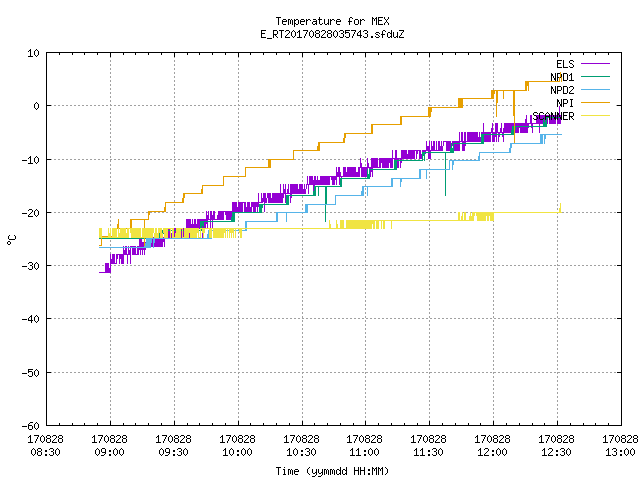Click the NPD1 legend label
This screenshot has width=640, height=480.
[562, 77]
